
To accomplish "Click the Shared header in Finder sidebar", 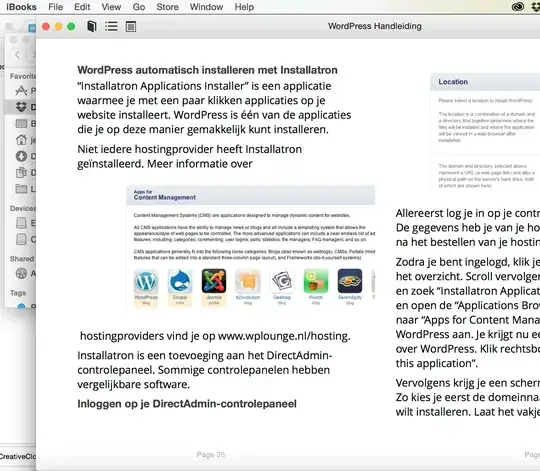I will tap(22, 259).
